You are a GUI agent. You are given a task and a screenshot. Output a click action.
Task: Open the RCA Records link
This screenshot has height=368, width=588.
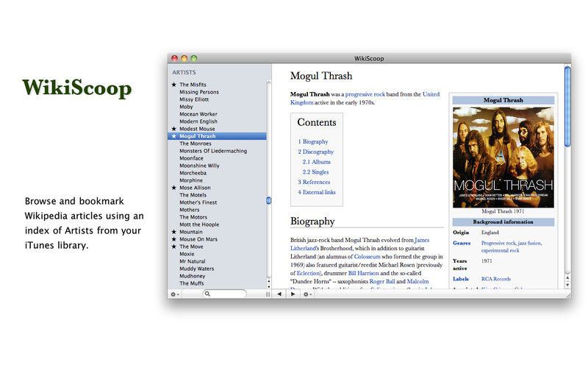click(496, 279)
